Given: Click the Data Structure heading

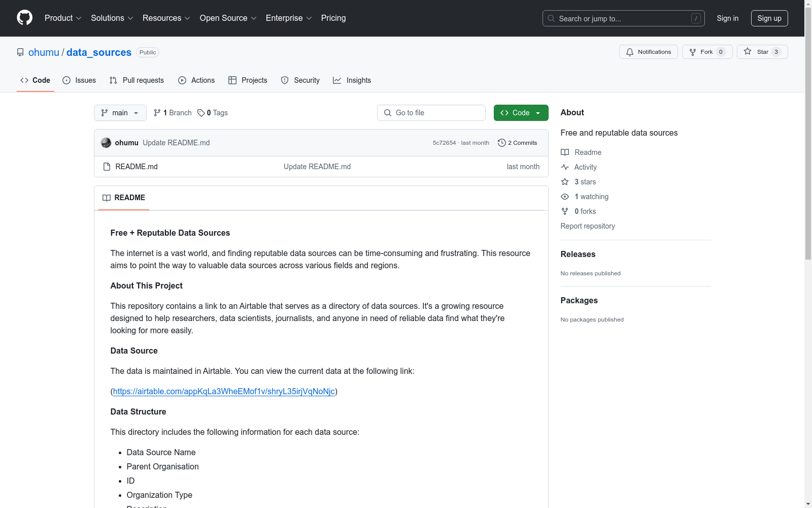Looking at the screenshot, I should point(138,411).
